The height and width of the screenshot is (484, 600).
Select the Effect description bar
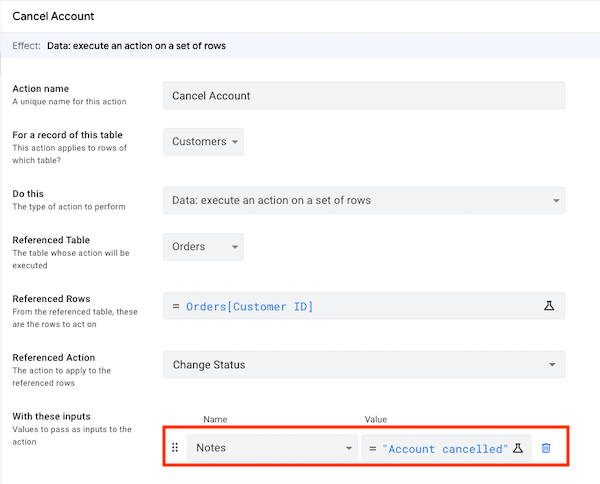[x=300, y=45]
